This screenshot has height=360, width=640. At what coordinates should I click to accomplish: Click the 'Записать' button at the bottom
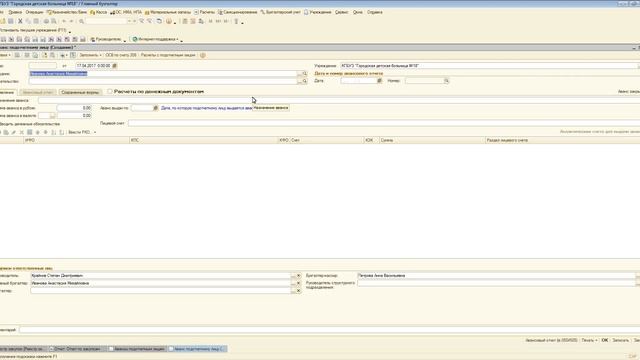click(620, 340)
